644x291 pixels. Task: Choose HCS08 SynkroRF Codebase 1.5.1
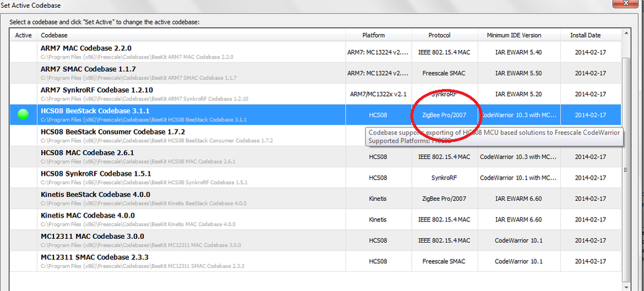315,178
